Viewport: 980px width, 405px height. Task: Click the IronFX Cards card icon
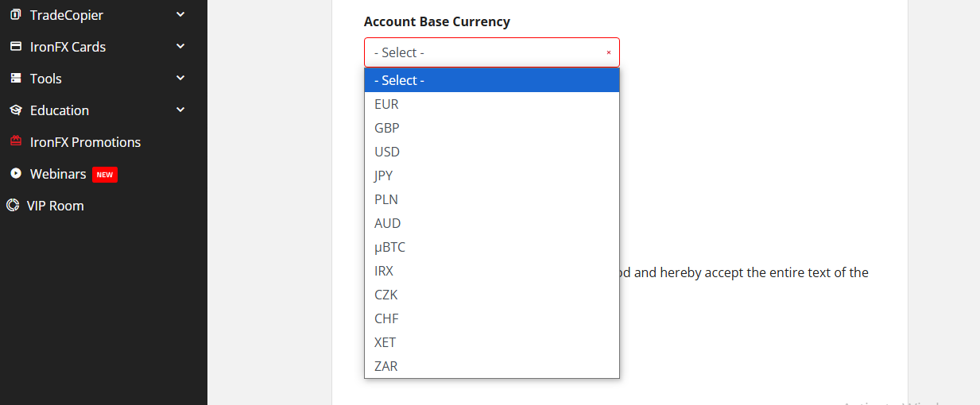coord(15,47)
